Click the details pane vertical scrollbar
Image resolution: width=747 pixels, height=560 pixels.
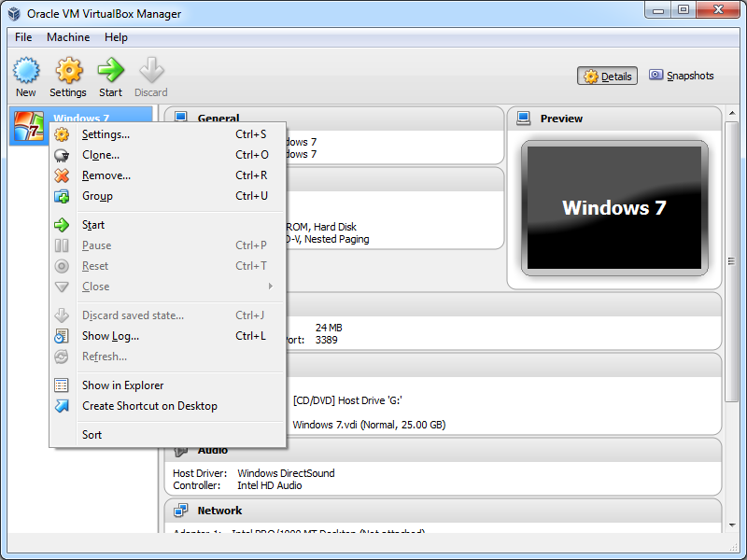(735, 280)
